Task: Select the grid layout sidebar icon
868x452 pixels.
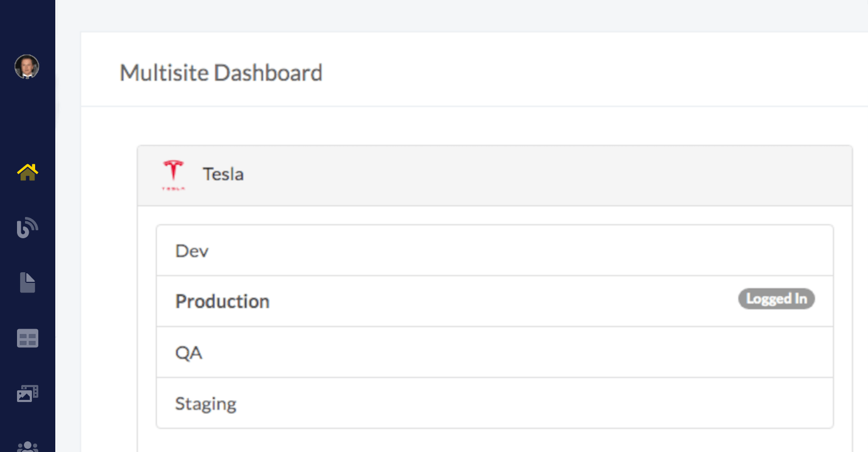Action: tap(28, 338)
